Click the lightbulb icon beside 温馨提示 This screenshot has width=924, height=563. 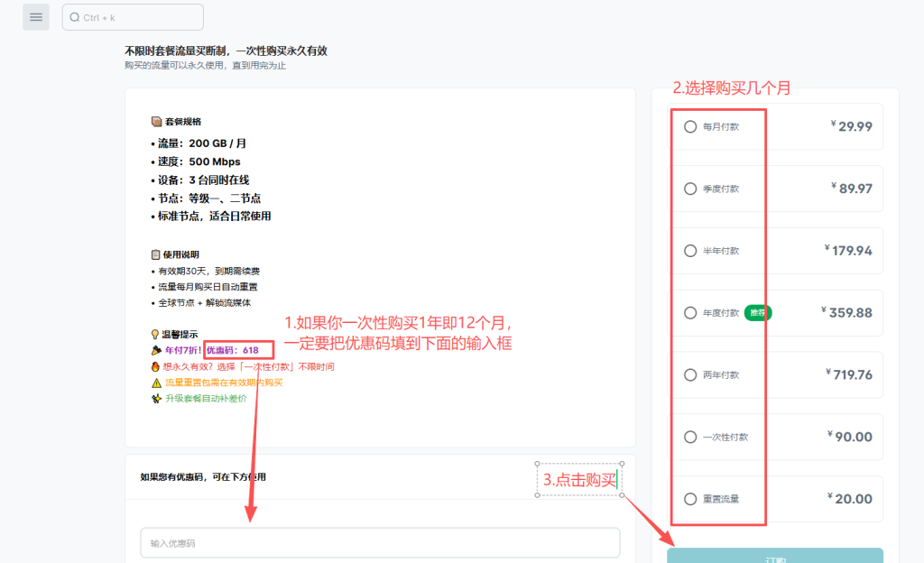pyautogui.click(x=156, y=334)
